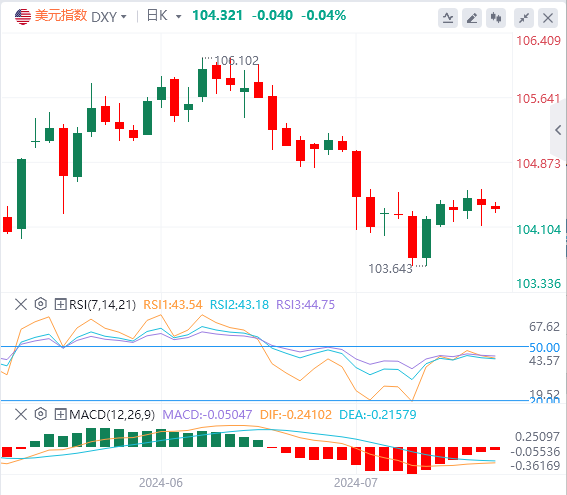
Task: Click the 2024-06 timeline label
Action: [x=161, y=483]
